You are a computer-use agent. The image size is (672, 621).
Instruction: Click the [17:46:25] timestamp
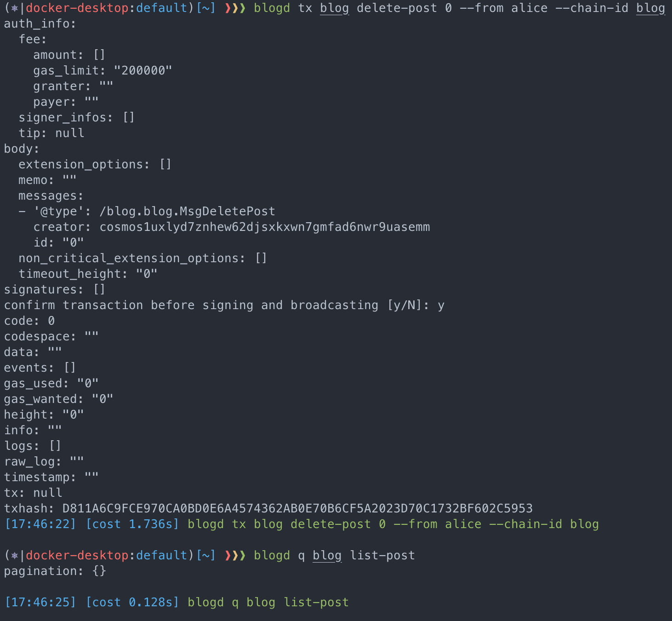pos(40,603)
